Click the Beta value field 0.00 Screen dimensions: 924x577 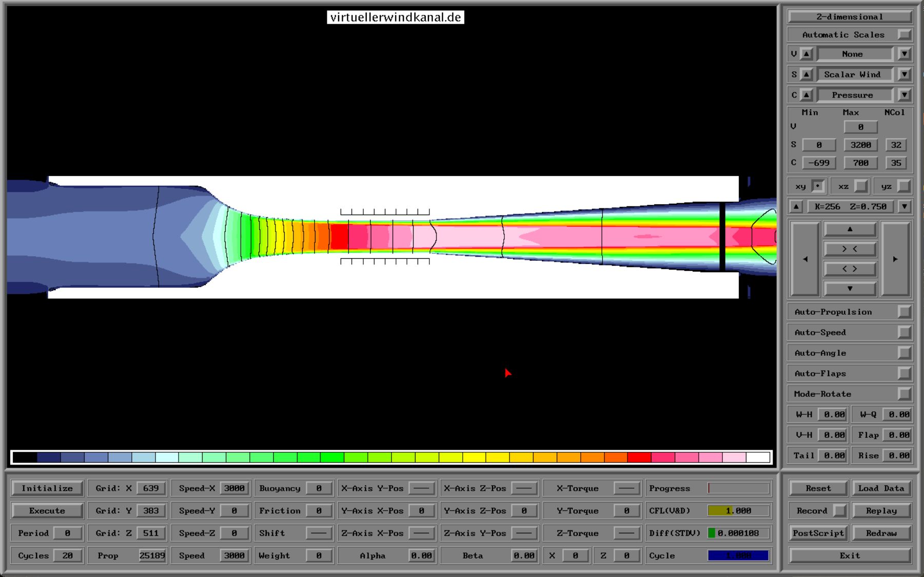click(x=524, y=555)
